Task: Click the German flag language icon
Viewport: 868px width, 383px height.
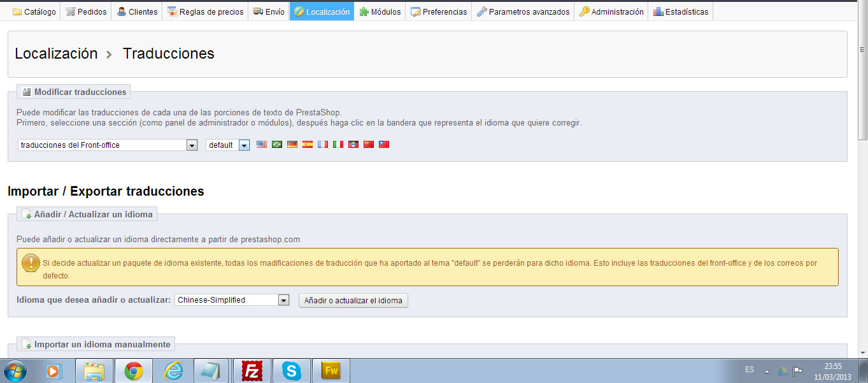Action: [292, 145]
